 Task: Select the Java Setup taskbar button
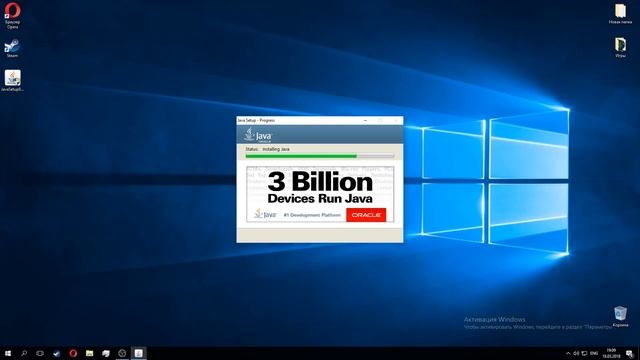(138, 353)
